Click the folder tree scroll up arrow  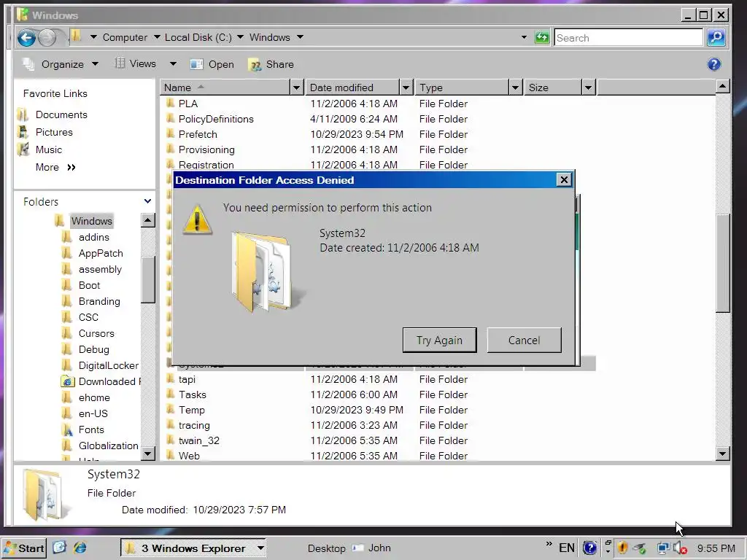pos(148,220)
